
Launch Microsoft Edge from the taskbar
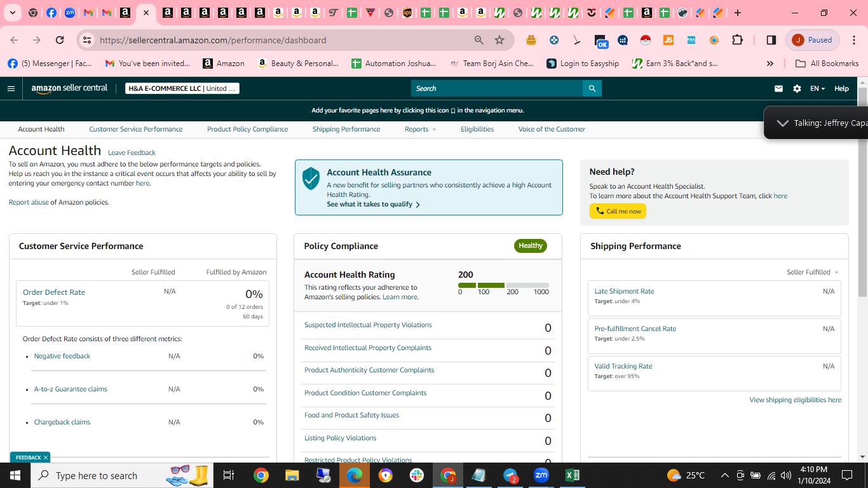coord(354,475)
